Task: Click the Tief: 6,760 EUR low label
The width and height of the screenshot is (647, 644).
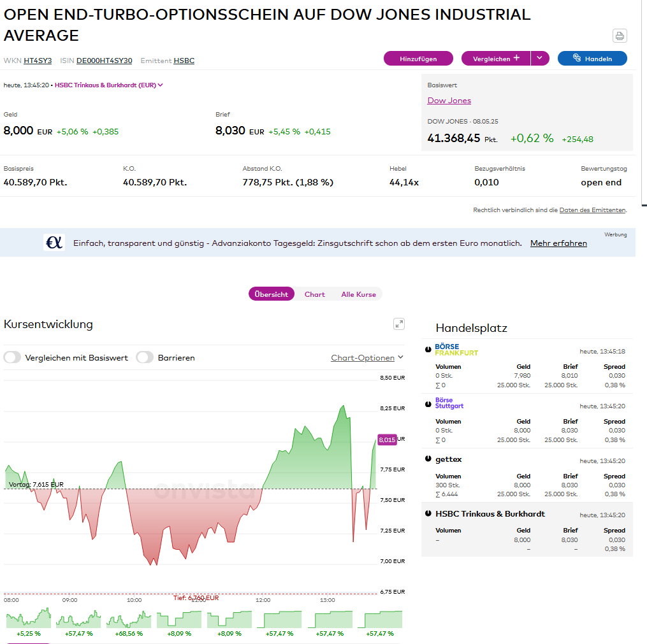Action: (x=196, y=598)
